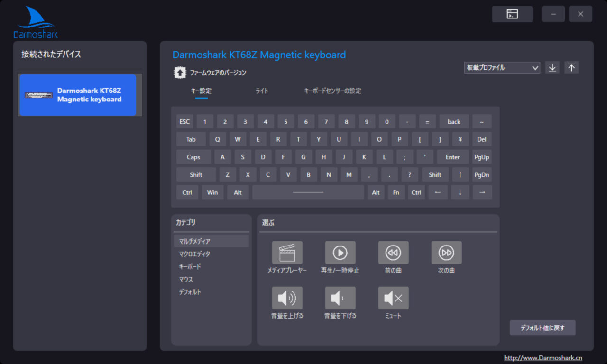
Task: Switch to the キー設定 tab
Action: [202, 91]
